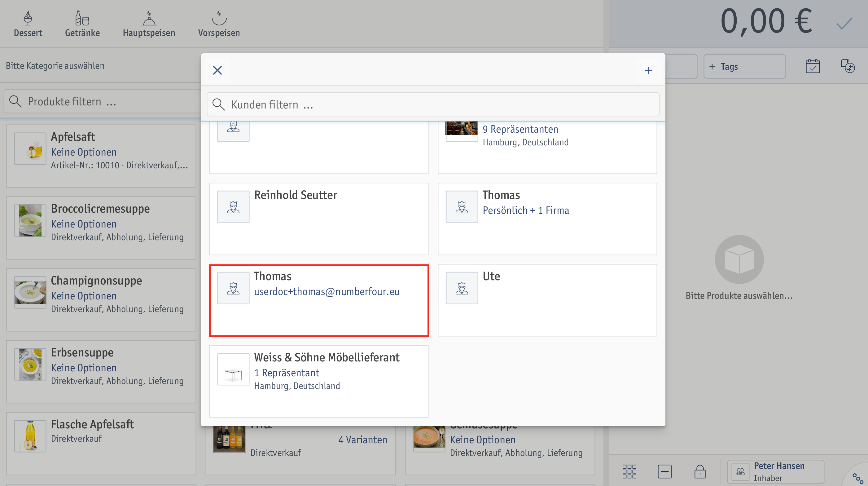868x486 pixels.
Task: Click the Kunden filtern search field
Action: point(433,104)
